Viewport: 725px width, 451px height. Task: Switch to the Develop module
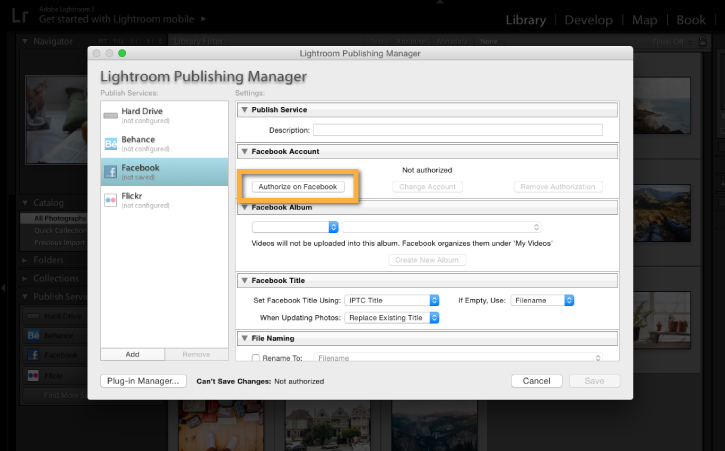pos(588,20)
